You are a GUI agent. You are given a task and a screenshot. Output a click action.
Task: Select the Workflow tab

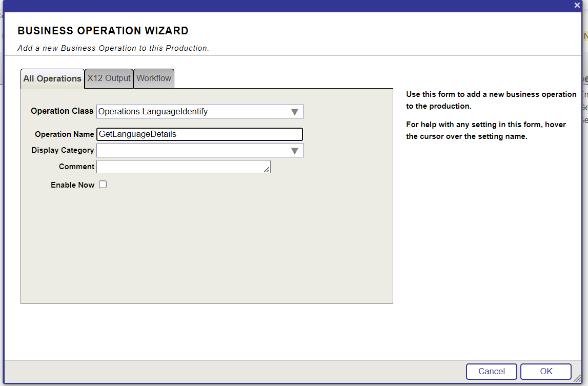click(x=154, y=78)
